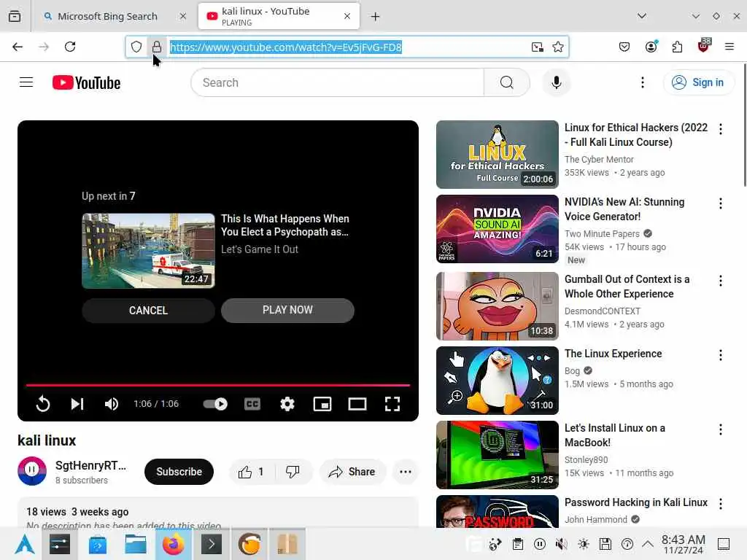Click Play Now for the next video
This screenshot has height=560, width=747.
pos(287,311)
